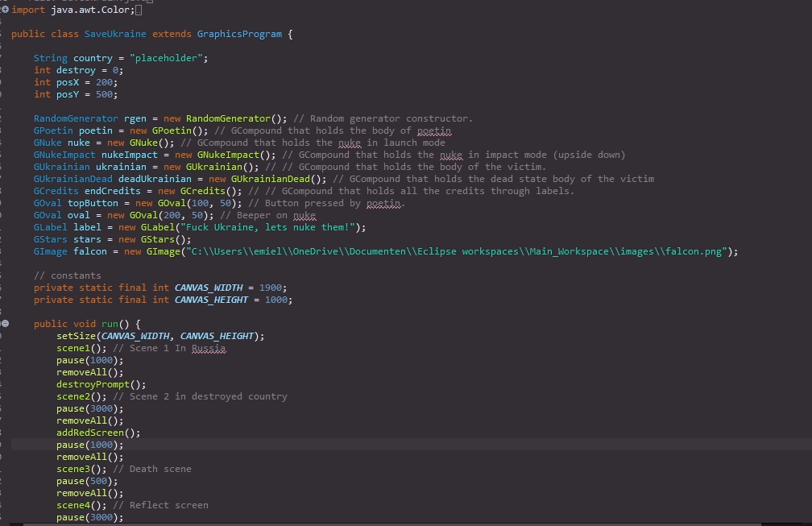
Task: Click the setSize method call in run()
Action: (x=75, y=336)
